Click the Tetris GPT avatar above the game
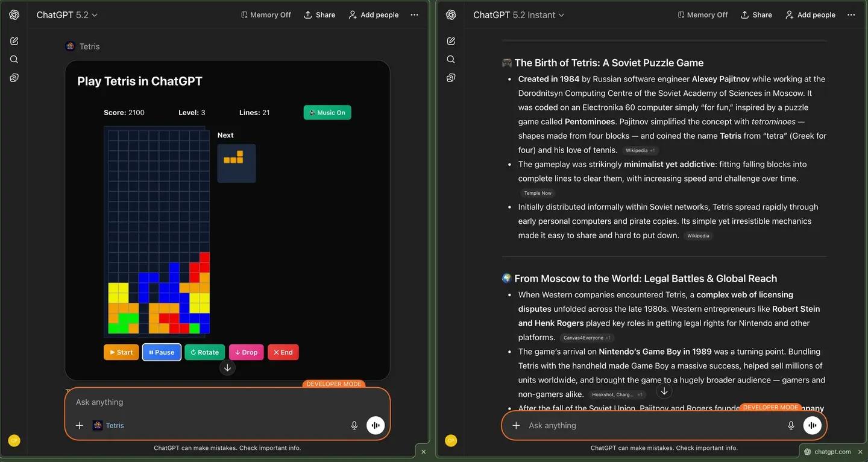This screenshot has width=868, height=462. [69, 46]
